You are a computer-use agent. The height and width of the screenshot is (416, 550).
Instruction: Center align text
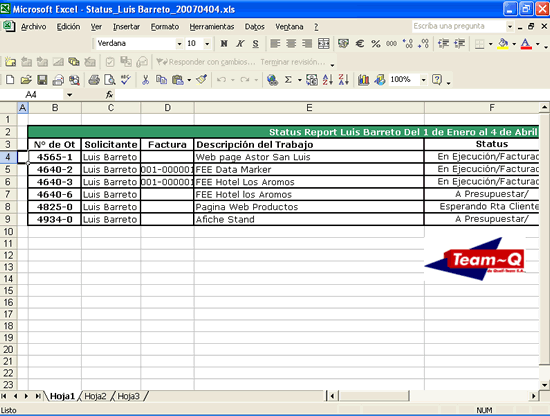pos(291,43)
